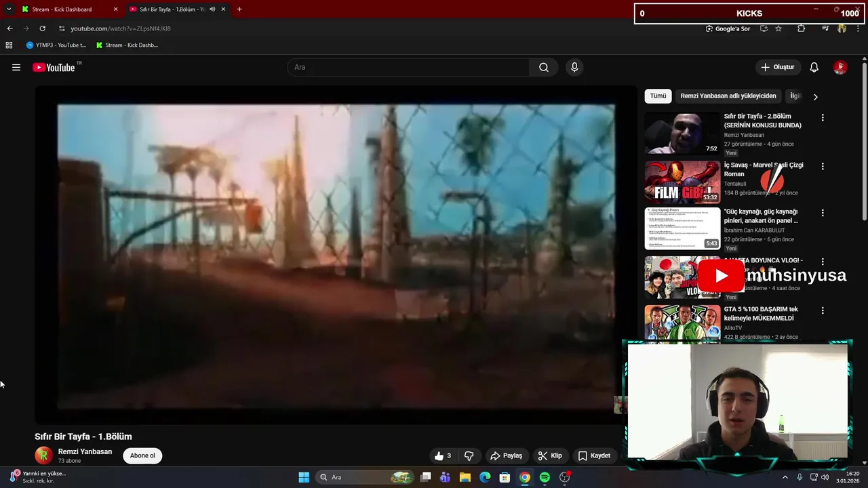Image resolution: width=868 pixels, height=488 pixels.
Task: Click the install app icon in address bar
Action: tap(764, 28)
